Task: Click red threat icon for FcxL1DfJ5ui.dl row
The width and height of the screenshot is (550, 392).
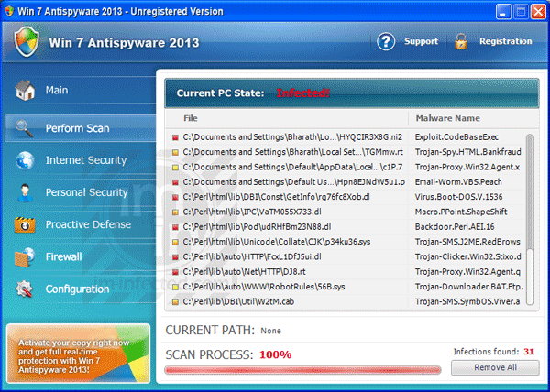Action: [175, 257]
